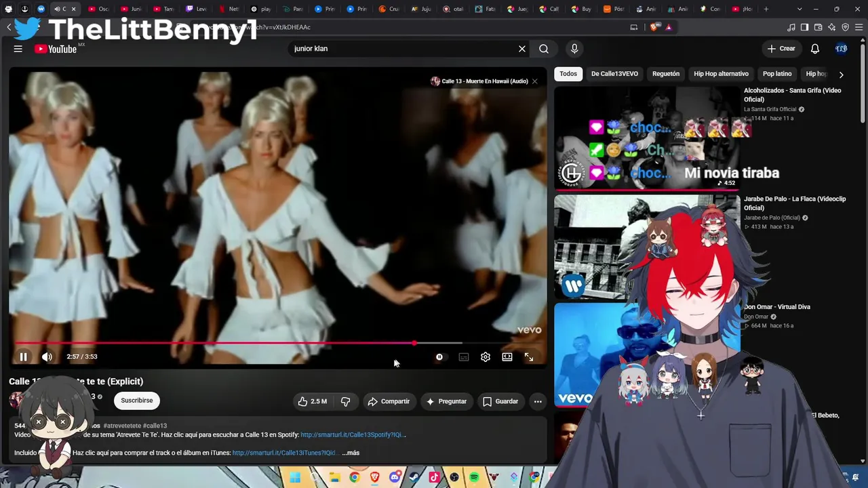Open Don Omar - Virtual Diva title
Screen dimensions: 868x488
[777, 307]
